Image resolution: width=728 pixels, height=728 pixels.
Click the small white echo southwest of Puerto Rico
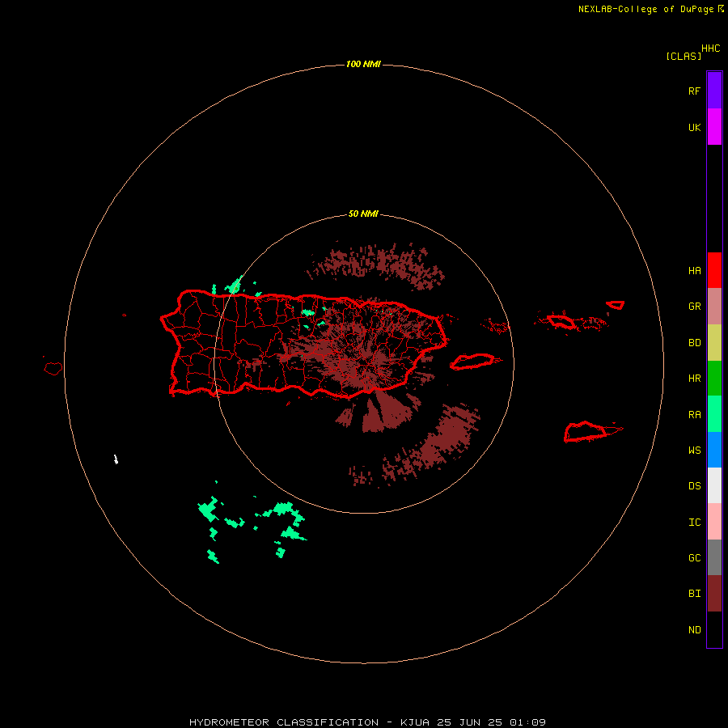tap(116, 459)
